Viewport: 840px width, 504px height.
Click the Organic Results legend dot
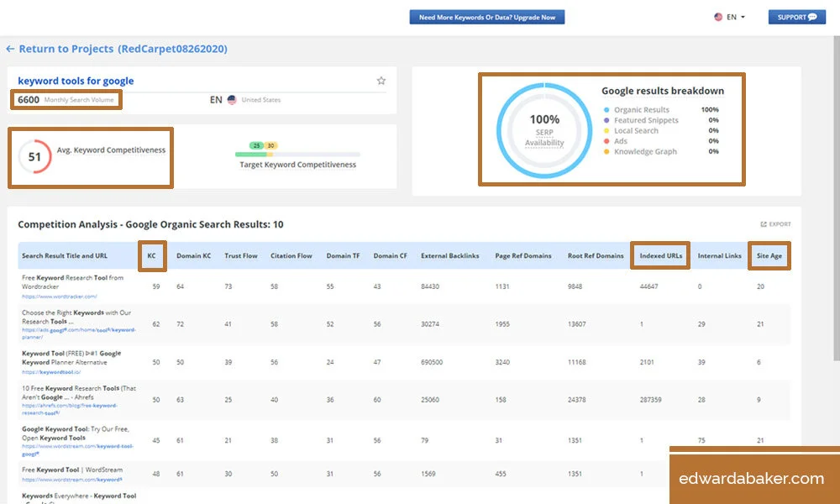[606, 110]
